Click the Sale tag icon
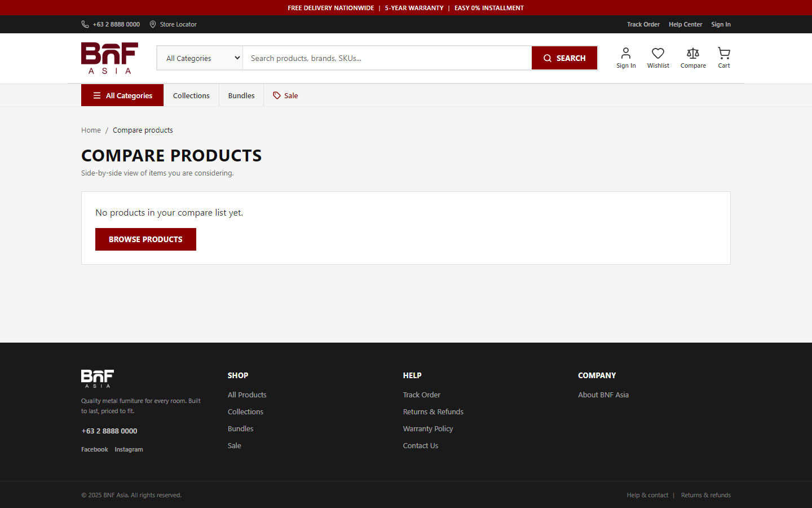This screenshot has height=508, width=812. coord(277,95)
